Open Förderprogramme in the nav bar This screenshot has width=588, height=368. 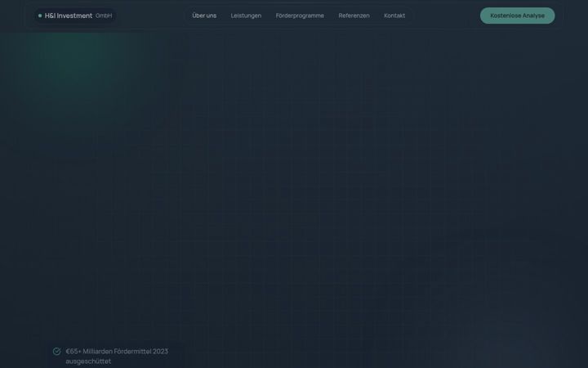pyautogui.click(x=300, y=16)
